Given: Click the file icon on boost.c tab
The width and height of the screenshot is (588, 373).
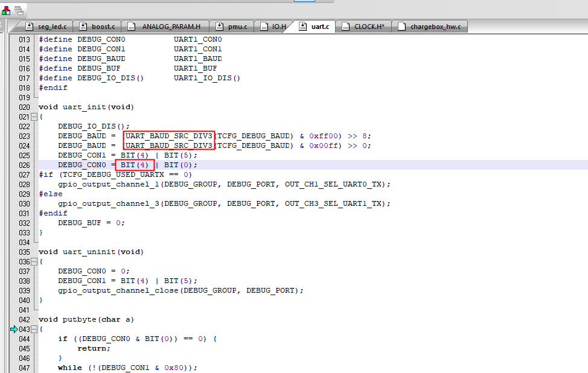Looking at the screenshot, I should [83, 27].
